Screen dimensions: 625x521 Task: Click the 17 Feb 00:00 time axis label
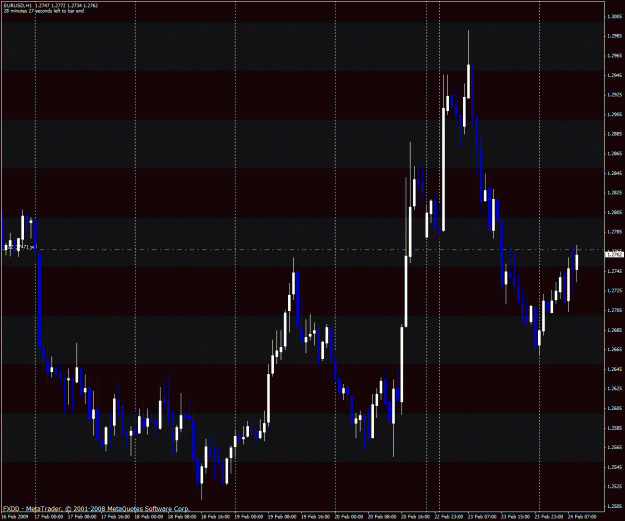tap(49, 517)
